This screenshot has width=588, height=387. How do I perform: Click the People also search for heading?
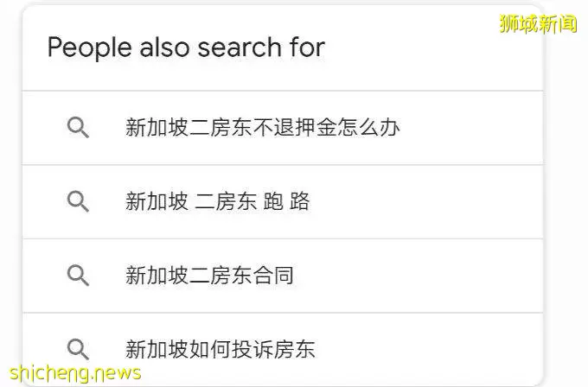(186, 48)
